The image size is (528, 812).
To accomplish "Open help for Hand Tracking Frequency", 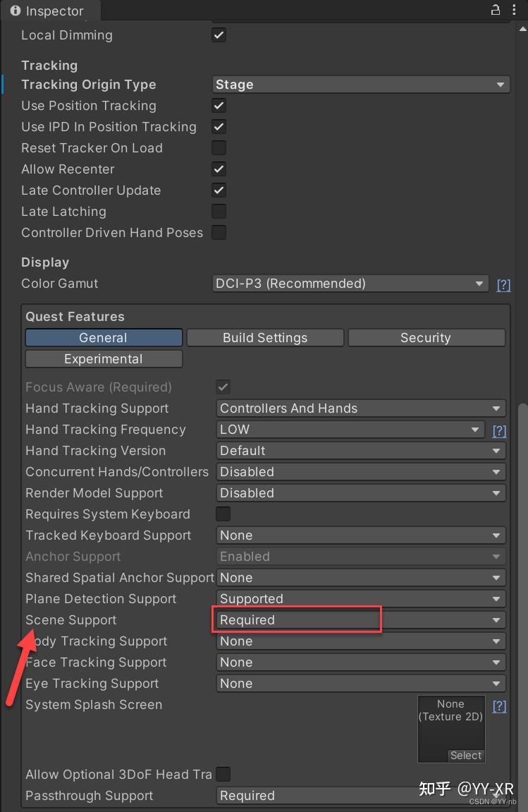I will click(499, 431).
